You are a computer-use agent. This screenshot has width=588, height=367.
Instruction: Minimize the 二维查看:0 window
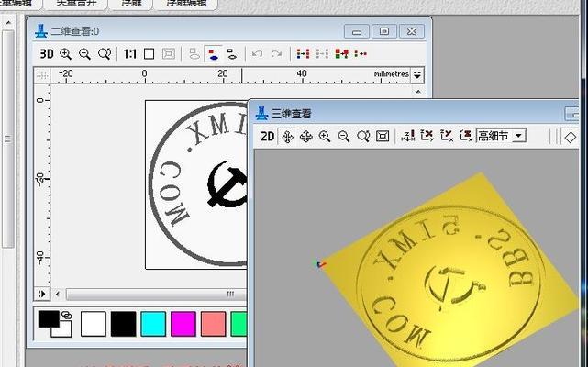(357, 31)
